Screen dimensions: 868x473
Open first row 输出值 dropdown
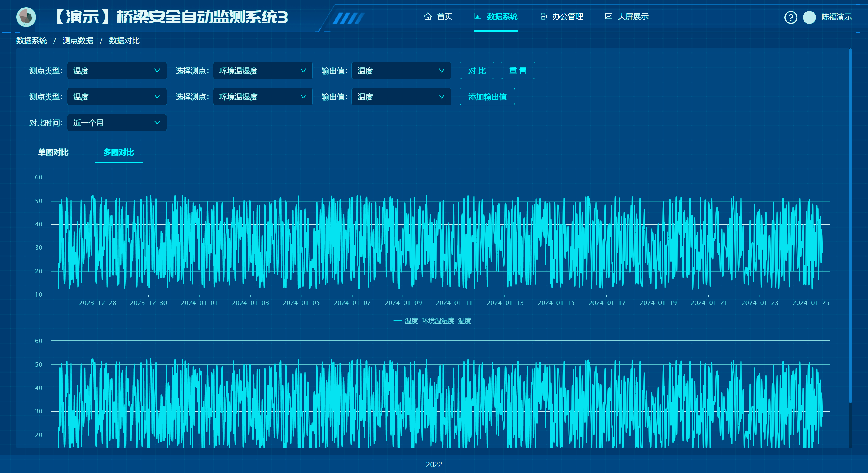[x=401, y=71]
